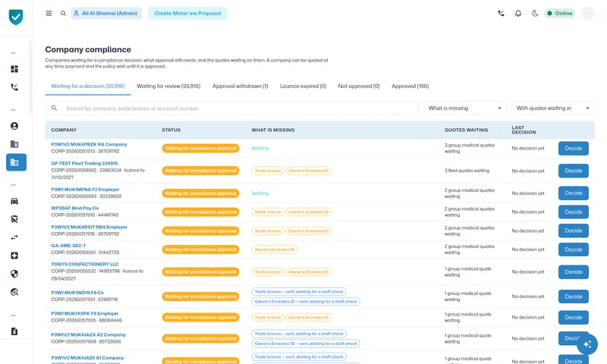Open P3W1 MUK1WD19 F8 Co link
Image resolution: width=607 pixels, height=364 pixels.
point(77,293)
